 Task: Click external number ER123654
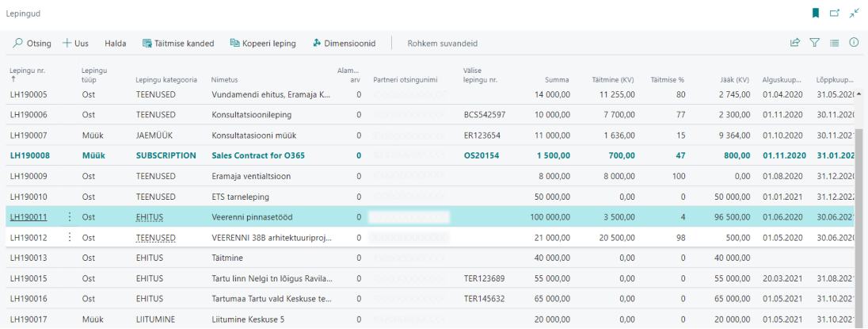pos(482,135)
